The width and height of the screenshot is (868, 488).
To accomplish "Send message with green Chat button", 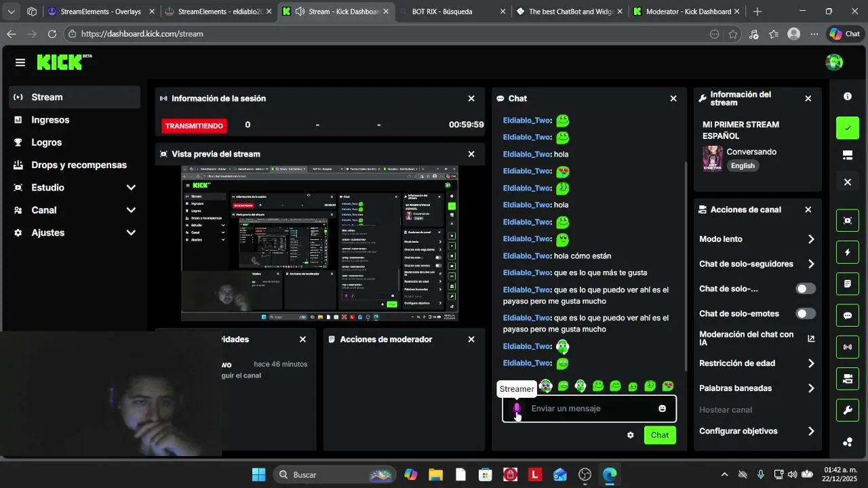I will [660, 435].
